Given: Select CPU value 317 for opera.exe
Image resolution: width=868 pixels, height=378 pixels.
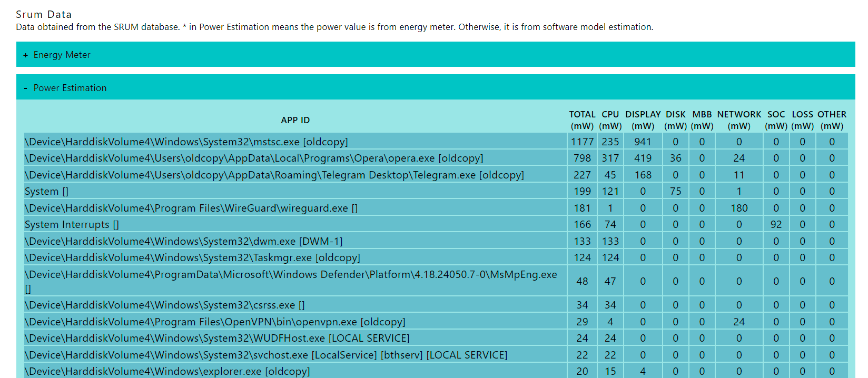Looking at the screenshot, I should coord(610,158).
